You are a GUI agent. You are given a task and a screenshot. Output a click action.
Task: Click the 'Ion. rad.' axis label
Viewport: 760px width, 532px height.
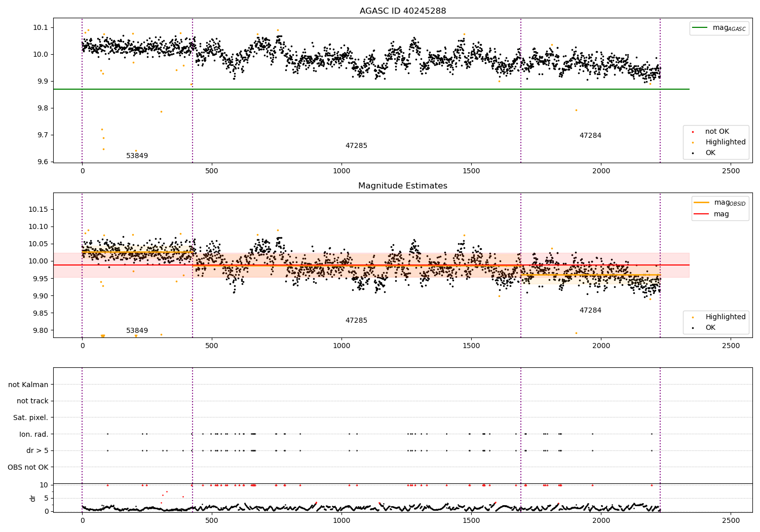click(34, 434)
